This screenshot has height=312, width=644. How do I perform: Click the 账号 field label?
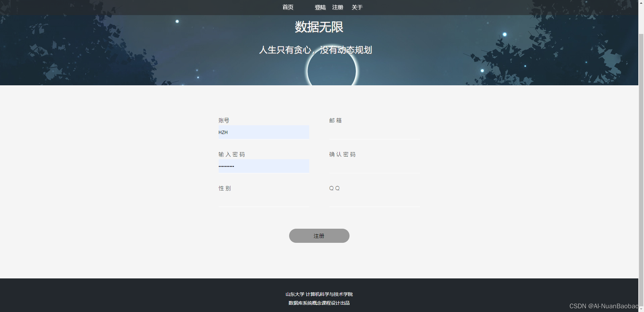pos(224,121)
